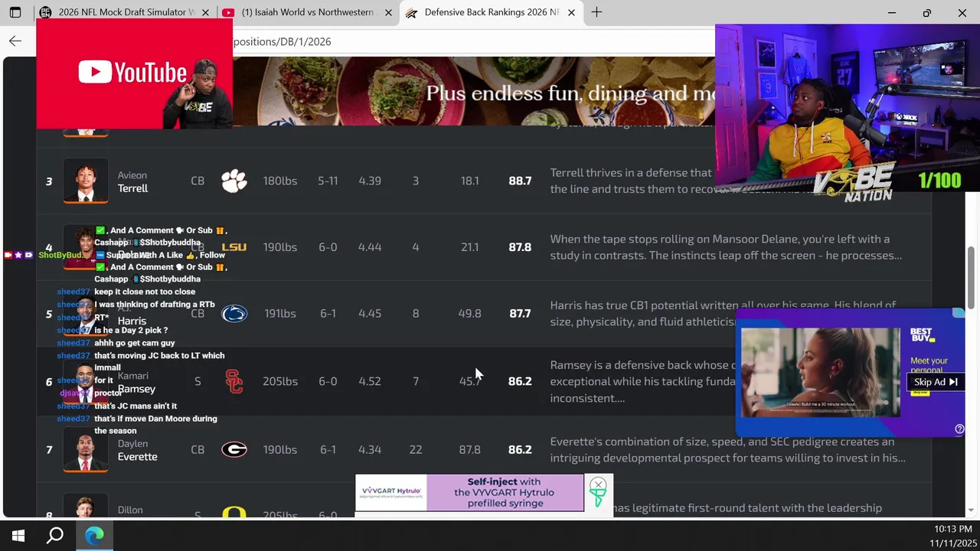Viewport: 980px width, 551px height.
Task: Click the Penn State team logo
Action: [x=234, y=314]
